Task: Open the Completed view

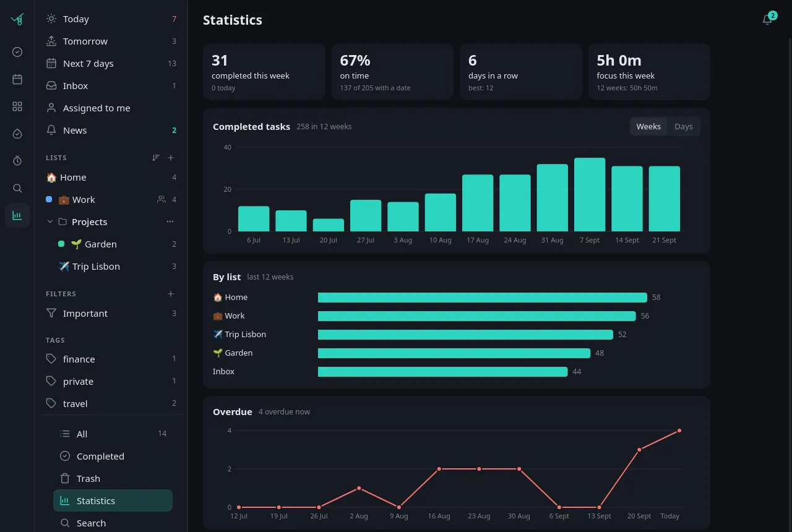Action: (113, 456)
